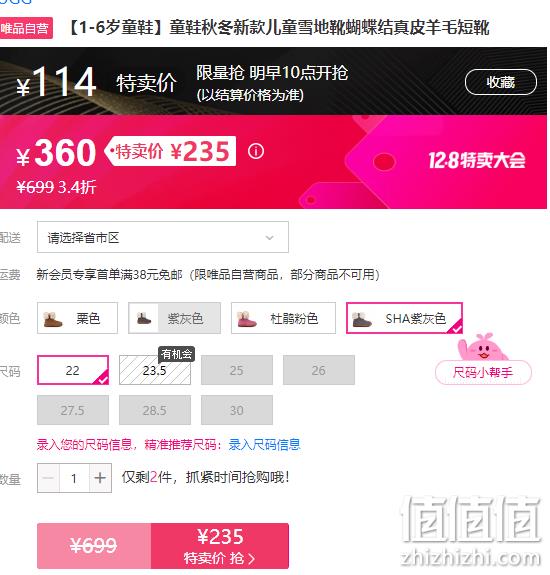Screen dimensions: 550x575
Task: Select the SHA紫灰色 color option
Action: [x=404, y=318]
